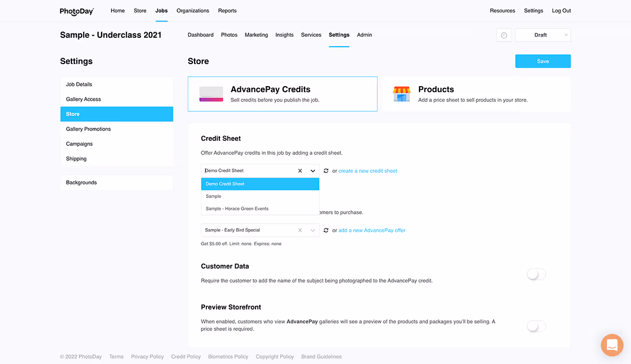The width and height of the screenshot is (631, 364).
Task: Open Jobs in top navigation
Action: (161, 11)
